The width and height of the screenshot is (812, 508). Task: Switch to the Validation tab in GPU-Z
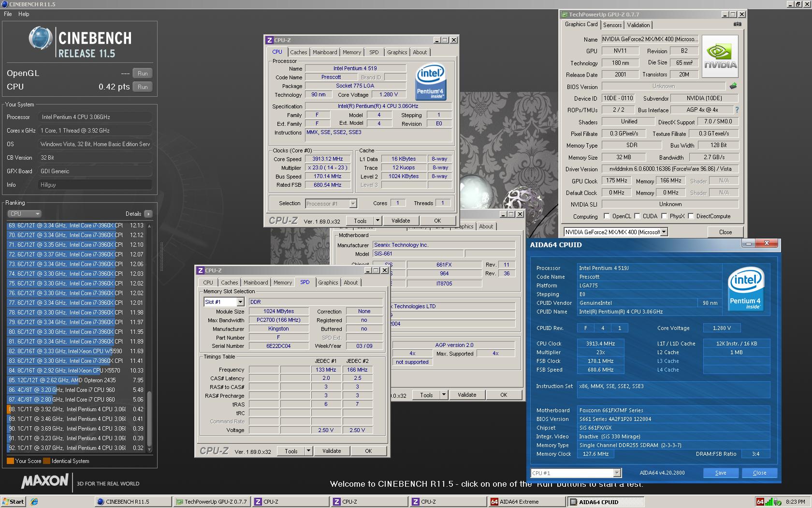(638, 25)
